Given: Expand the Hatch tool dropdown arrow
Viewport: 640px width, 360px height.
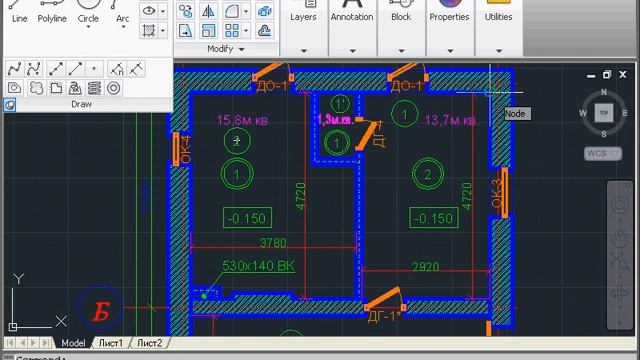Looking at the screenshot, I should [x=162, y=31].
